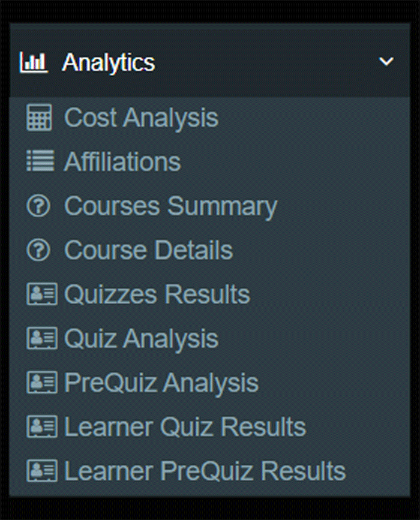The image size is (420, 520).
Task: Click the ID card icon beside PreQuiz Analysis
Action: click(41, 383)
